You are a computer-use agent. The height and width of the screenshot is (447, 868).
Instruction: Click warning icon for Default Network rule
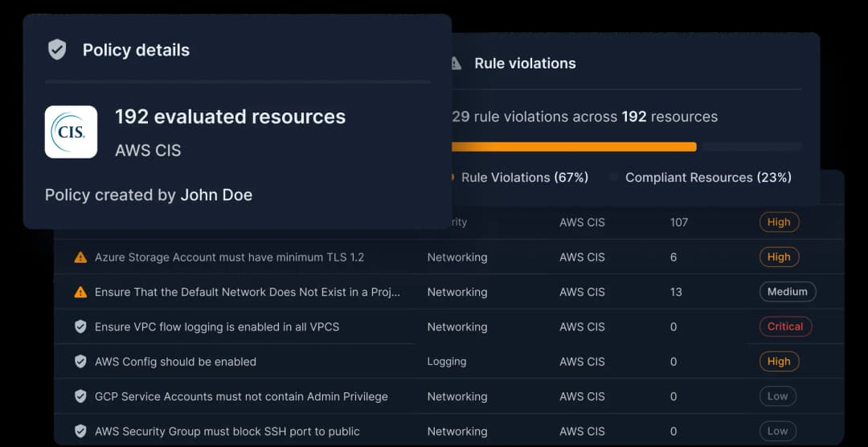(x=80, y=292)
